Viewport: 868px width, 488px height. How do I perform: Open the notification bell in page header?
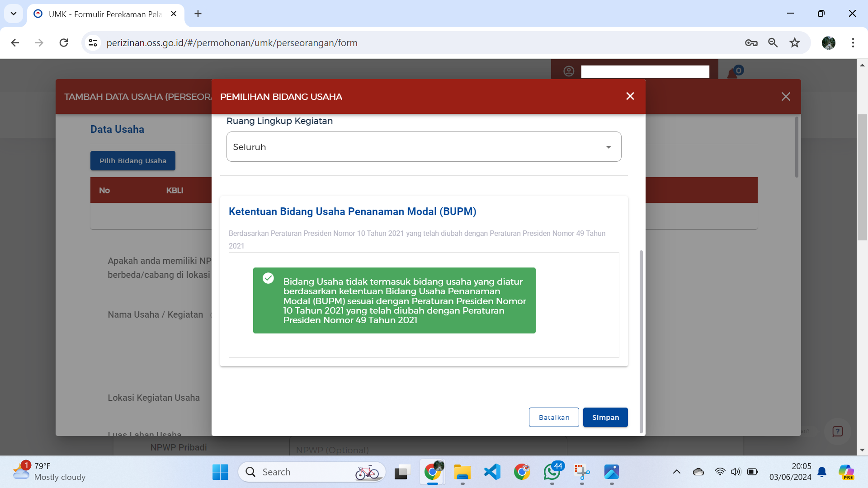pos(733,72)
